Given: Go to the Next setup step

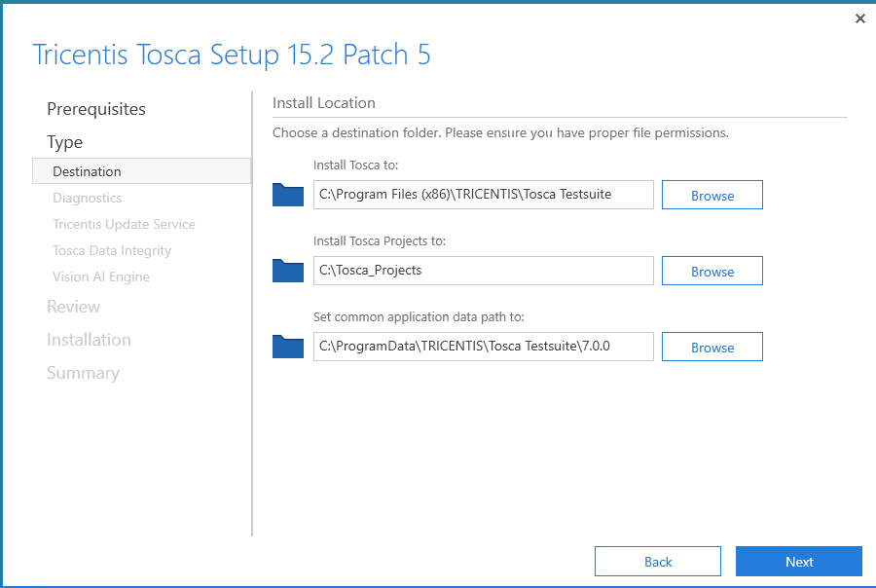Looking at the screenshot, I should 798,561.
